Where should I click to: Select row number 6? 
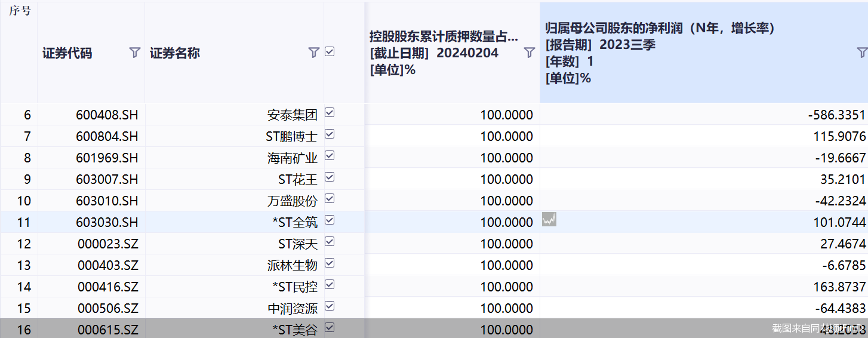point(27,115)
